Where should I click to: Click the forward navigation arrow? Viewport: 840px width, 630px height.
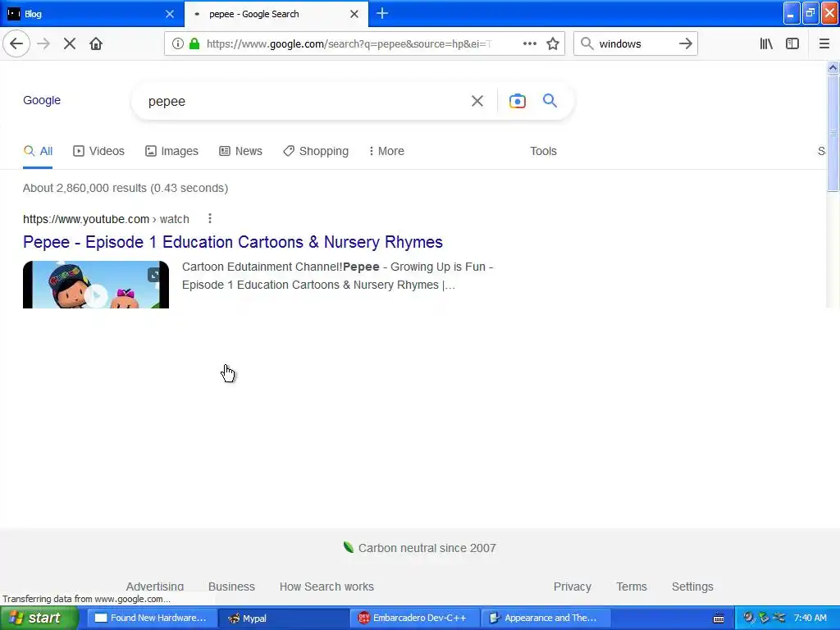43,43
